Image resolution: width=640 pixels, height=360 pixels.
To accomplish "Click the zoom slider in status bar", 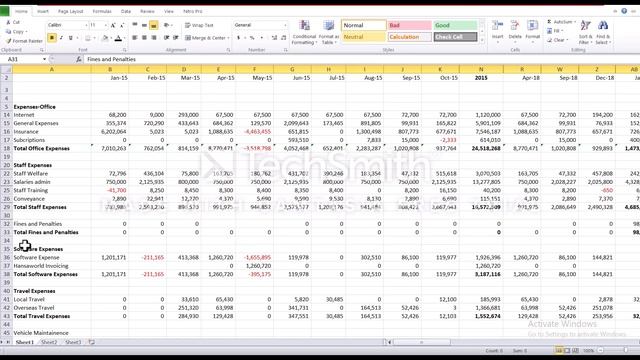I will [626, 351].
